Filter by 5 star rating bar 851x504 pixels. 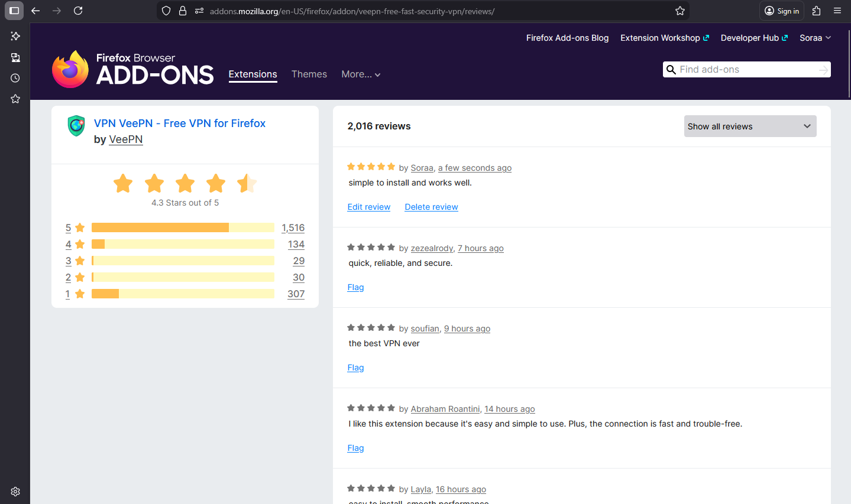pyautogui.click(x=183, y=227)
